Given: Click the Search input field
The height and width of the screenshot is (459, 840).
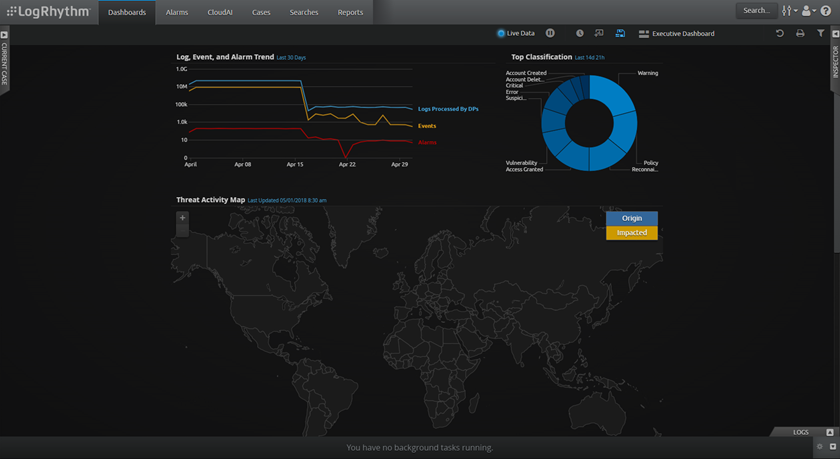Looking at the screenshot, I should coord(756,11).
